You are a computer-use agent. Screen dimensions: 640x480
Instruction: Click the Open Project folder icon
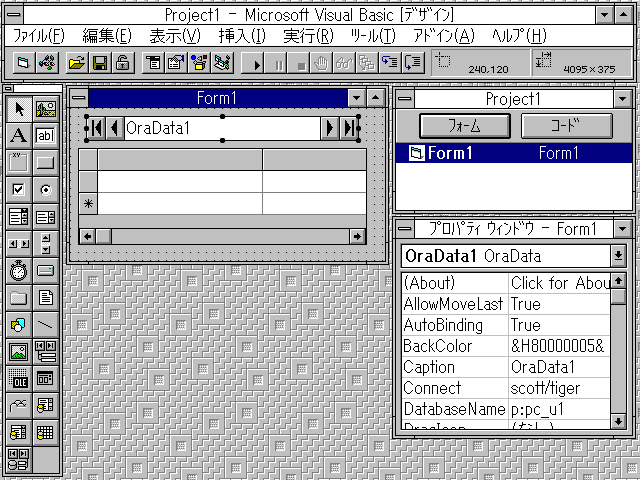pos(76,63)
